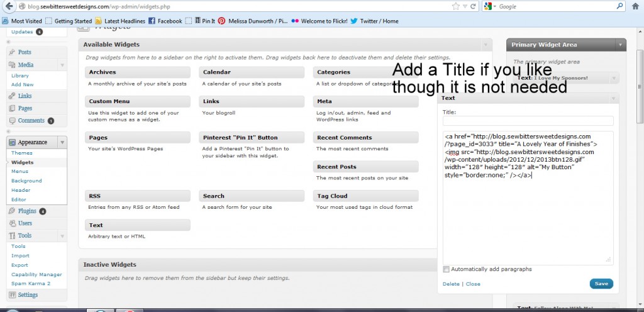
Task: Collapse the Primary Widget Area panel arrow
Action: 620,45
